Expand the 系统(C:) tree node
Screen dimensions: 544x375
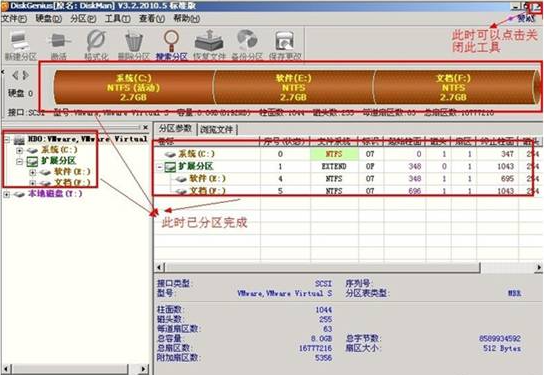pos(19,151)
